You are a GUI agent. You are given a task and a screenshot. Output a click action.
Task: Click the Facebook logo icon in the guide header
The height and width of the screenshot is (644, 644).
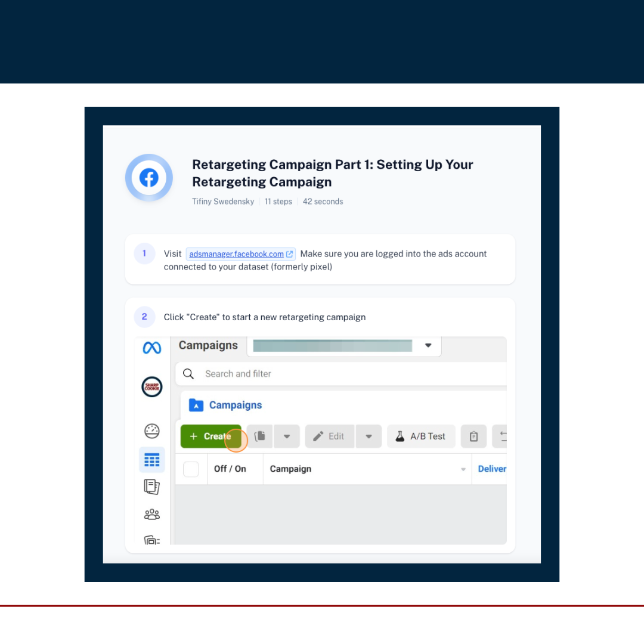click(x=148, y=178)
